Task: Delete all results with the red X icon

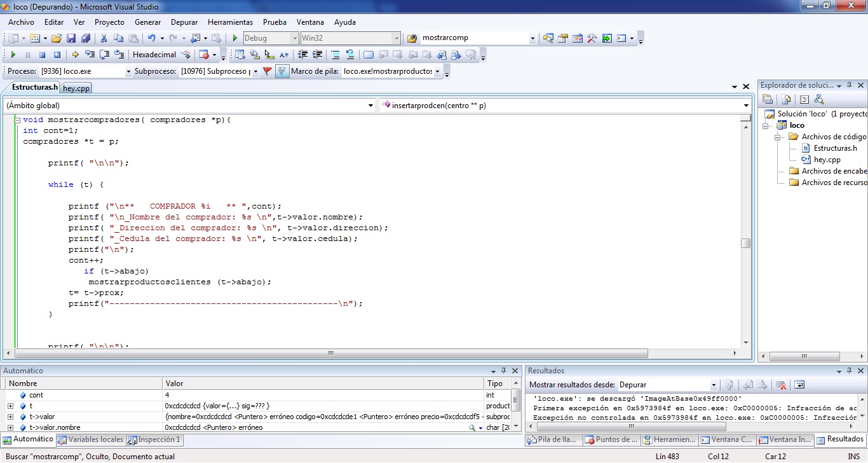Action: pyautogui.click(x=782, y=385)
